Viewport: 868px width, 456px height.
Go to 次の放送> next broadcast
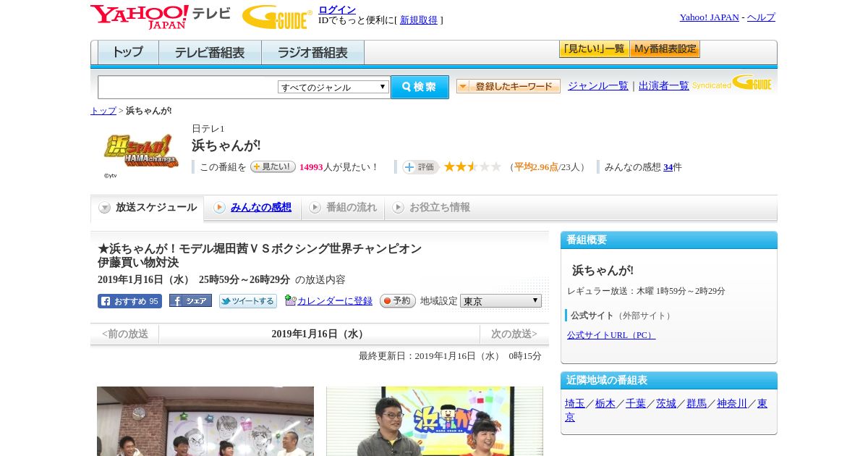click(x=514, y=334)
